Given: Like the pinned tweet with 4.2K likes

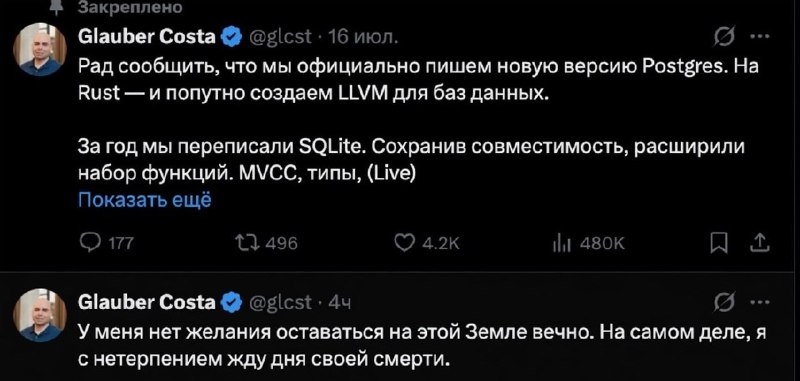Looking at the screenshot, I should pos(428,244).
